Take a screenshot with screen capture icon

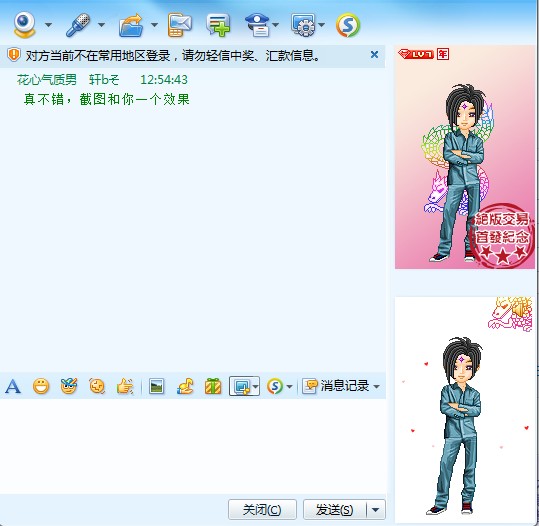click(241, 386)
